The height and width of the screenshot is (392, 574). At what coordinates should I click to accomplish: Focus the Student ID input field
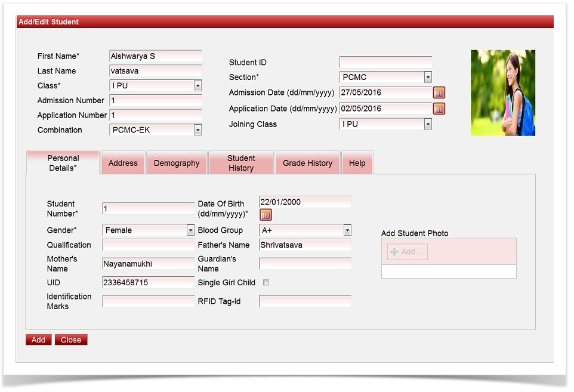[x=385, y=63]
